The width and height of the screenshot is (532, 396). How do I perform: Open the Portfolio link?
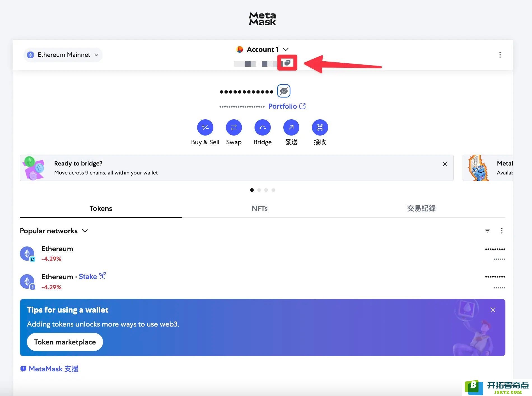(287, 106)
